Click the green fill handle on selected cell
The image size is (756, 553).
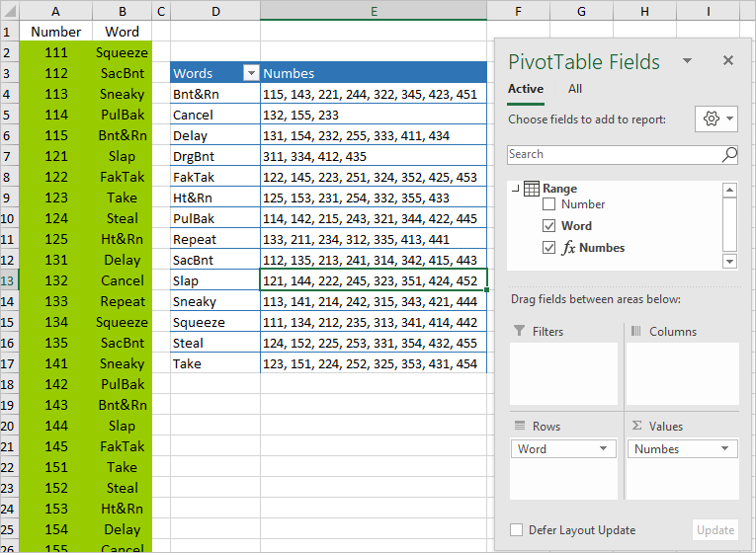(x=487, y=289)
